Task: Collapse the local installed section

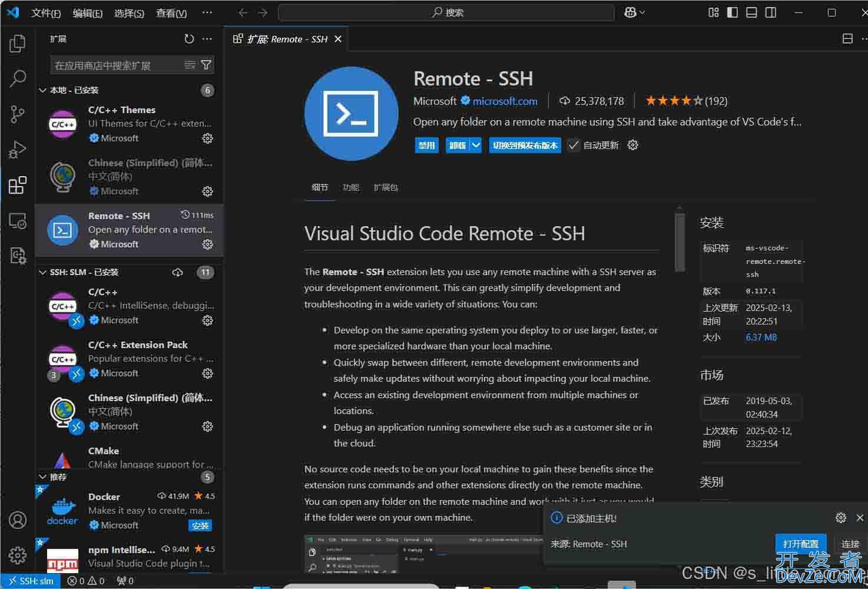Action: tap(42, 90)
